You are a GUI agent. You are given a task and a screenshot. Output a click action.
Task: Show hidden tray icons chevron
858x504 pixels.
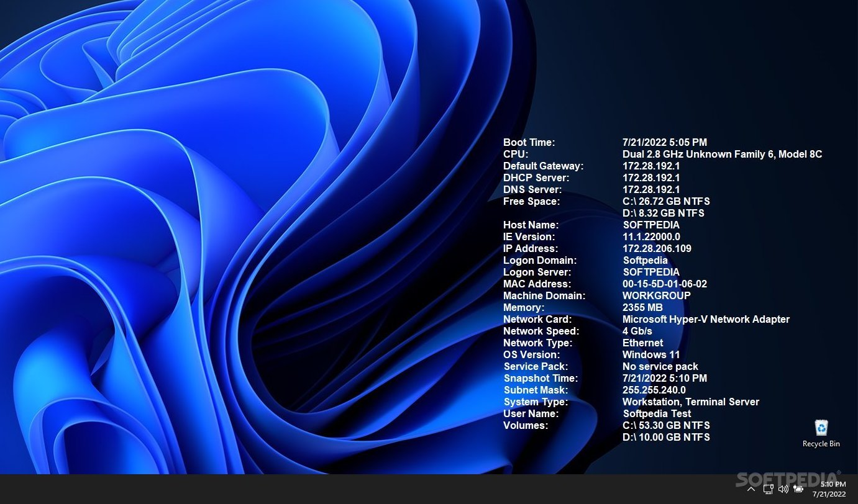751,489
